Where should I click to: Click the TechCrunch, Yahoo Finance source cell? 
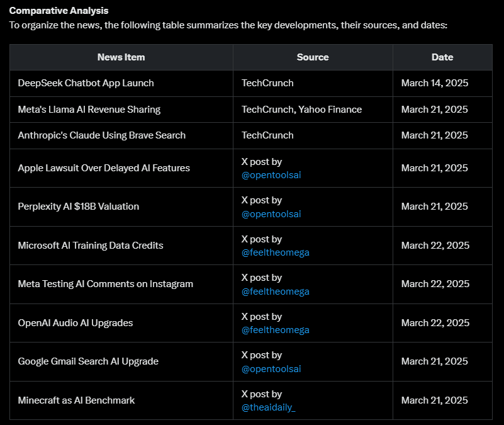point(301,110)
